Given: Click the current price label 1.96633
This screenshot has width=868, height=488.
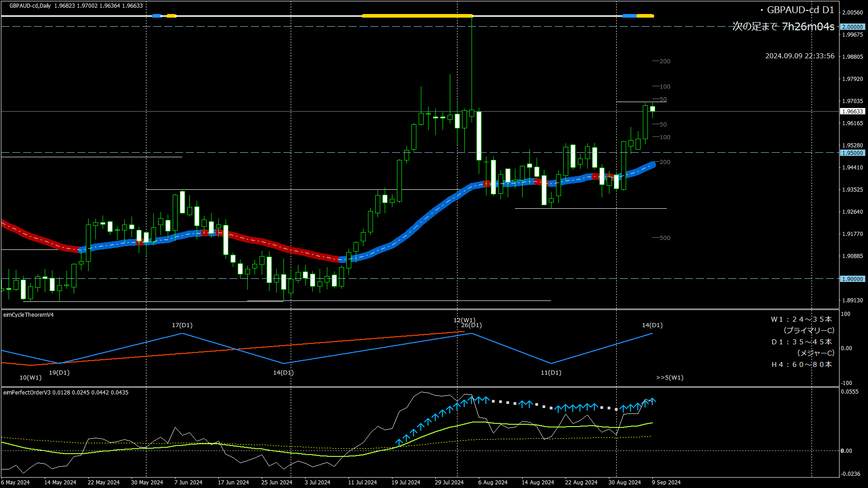Looking at the screenshot, I should tap(852, 112).
